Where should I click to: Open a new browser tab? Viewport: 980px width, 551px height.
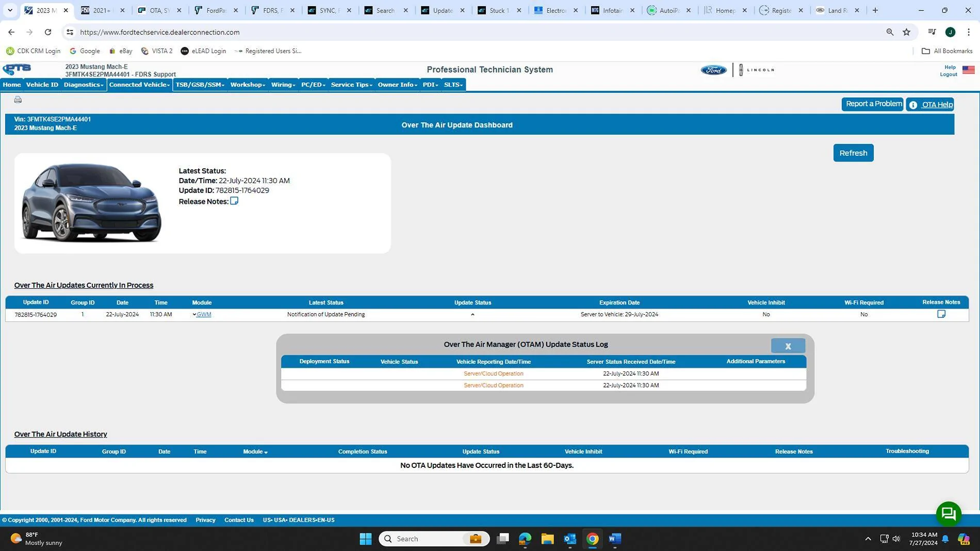click(875, 10)
